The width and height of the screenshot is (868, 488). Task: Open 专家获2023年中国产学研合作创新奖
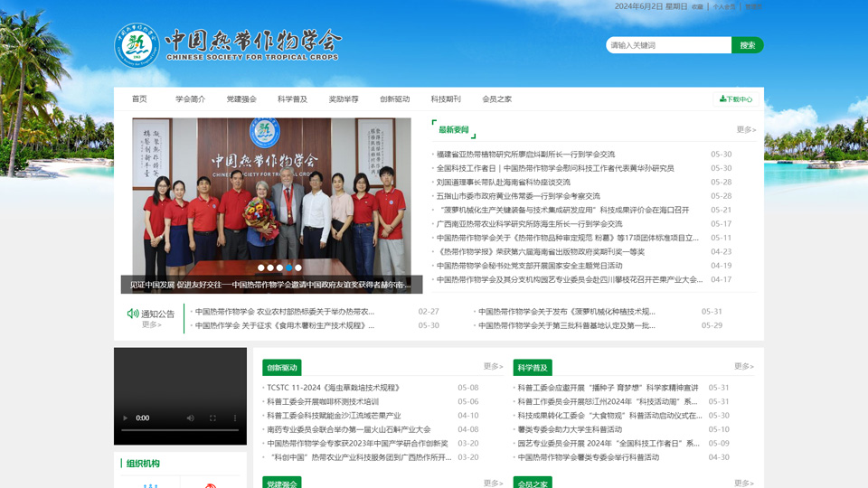pyautogui.click(x=358, y=443)
